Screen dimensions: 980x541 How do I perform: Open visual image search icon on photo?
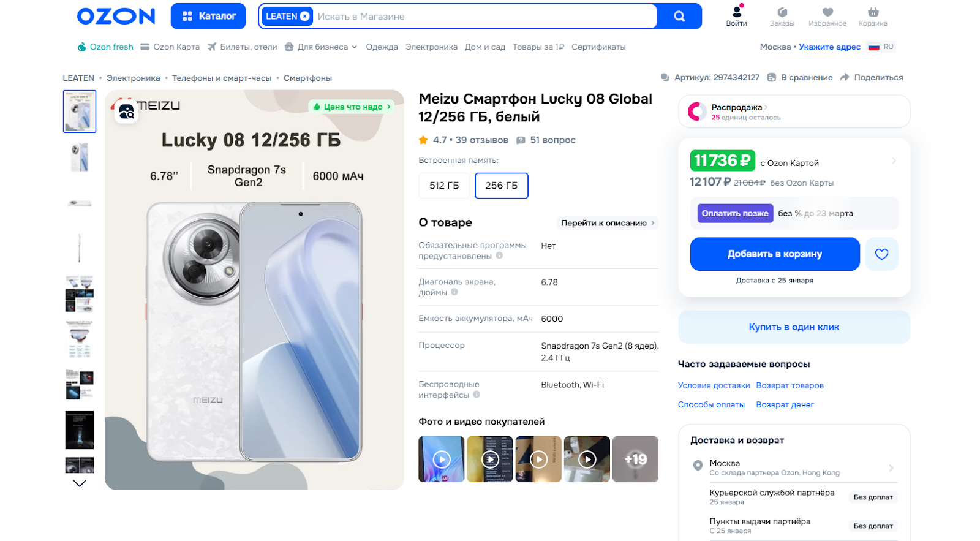pyautogui.click(x=127, y=112)
